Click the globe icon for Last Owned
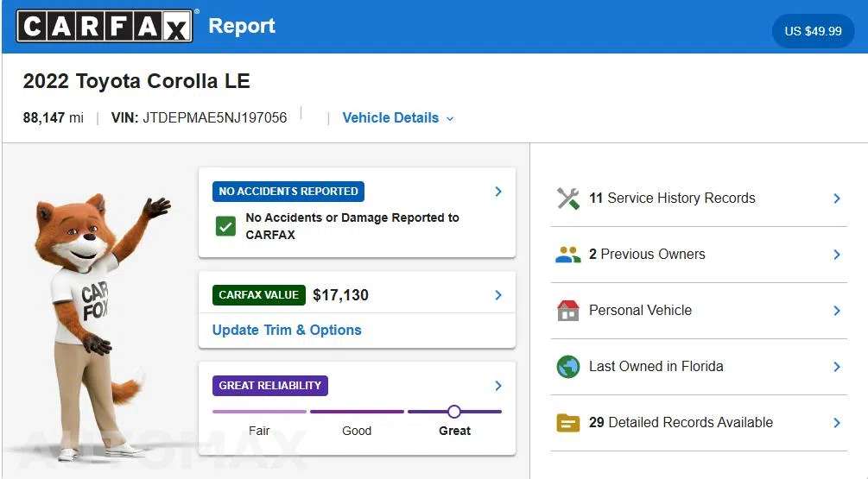Screen dimensions: 868x479 [x=568, y=367]
